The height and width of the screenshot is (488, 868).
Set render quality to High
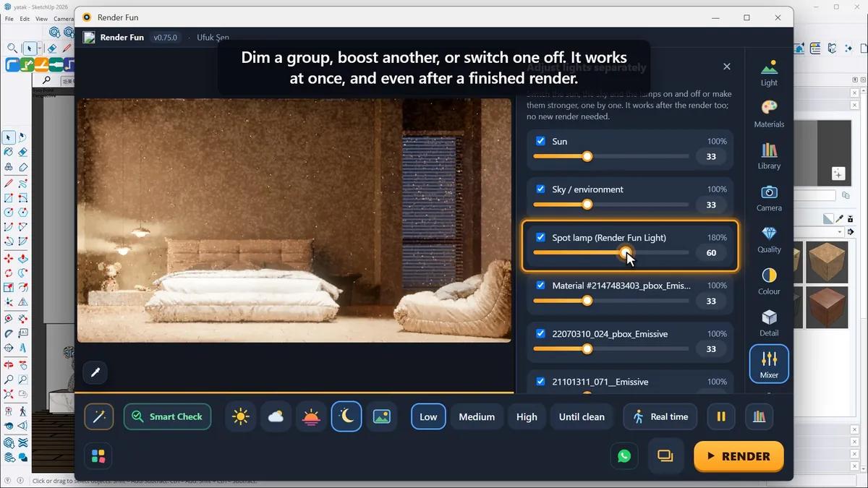[x=527, y=416]
